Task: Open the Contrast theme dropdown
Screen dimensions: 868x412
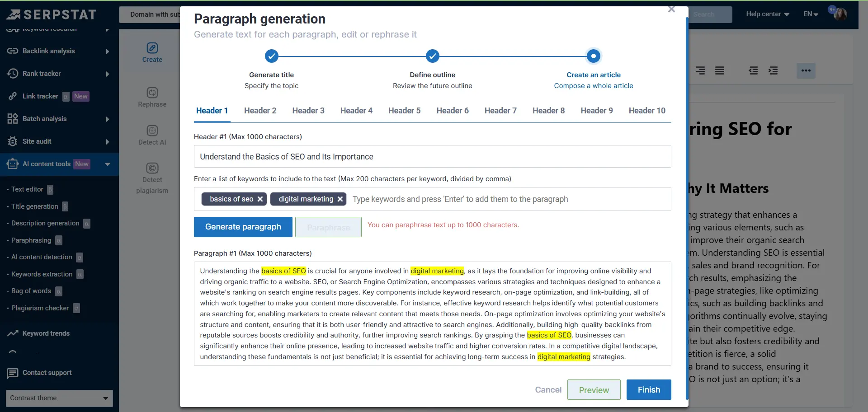Action: (59, 398)
